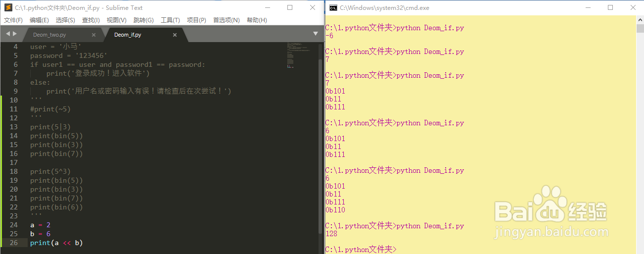Viewport: 644px width, 254px height.
Task: Close the Deom_two.py tab
Action: 93,35
